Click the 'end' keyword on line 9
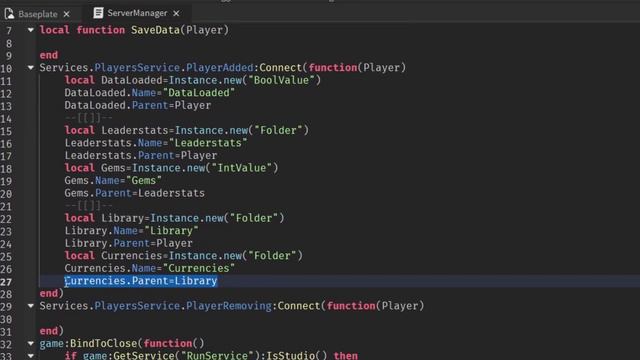640x360 pixels. click(x=49, y=55)
